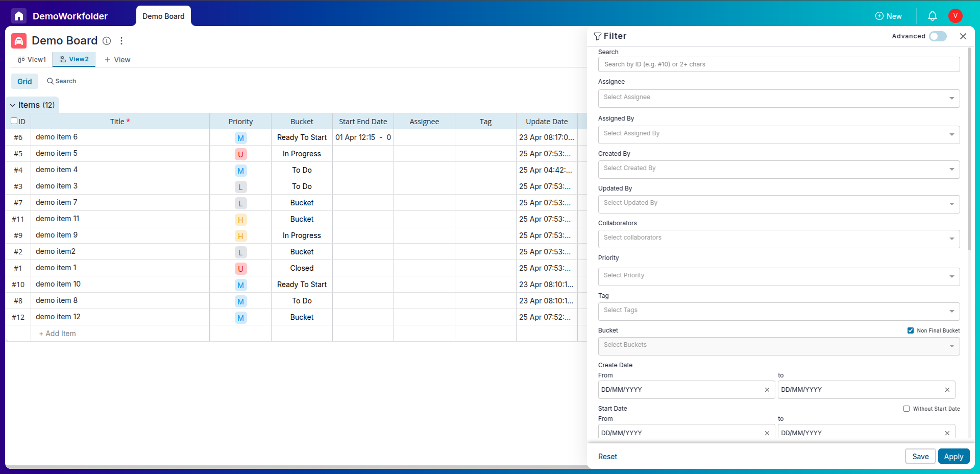This screenshot has width=980, height=474.
Task: Click the filter funnel icon
Action: (597, 36)
